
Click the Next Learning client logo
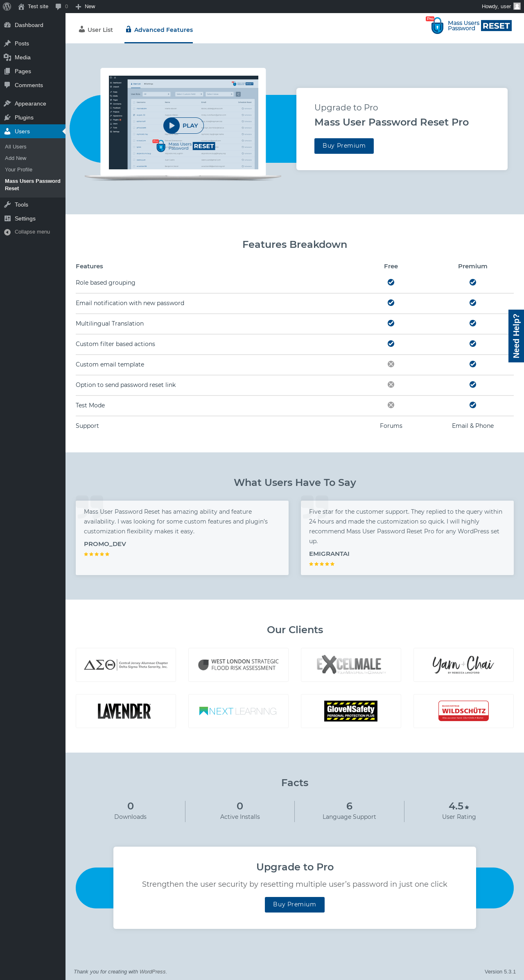[x=238, y=711]
